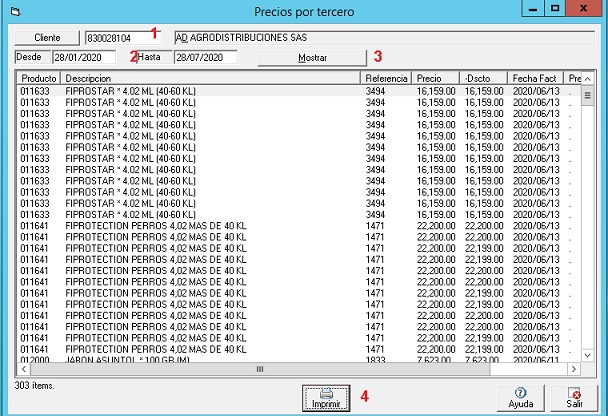Viewport: 608px width, 416px height.
Task: Click the Imprimir printer icon button
Action: pyautogui.click(x=326, y=397)
